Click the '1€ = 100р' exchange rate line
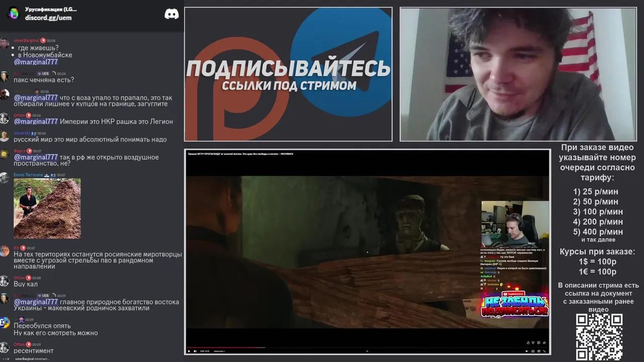The width and height of the screenshot is (644, 362). tap(598, 272)
